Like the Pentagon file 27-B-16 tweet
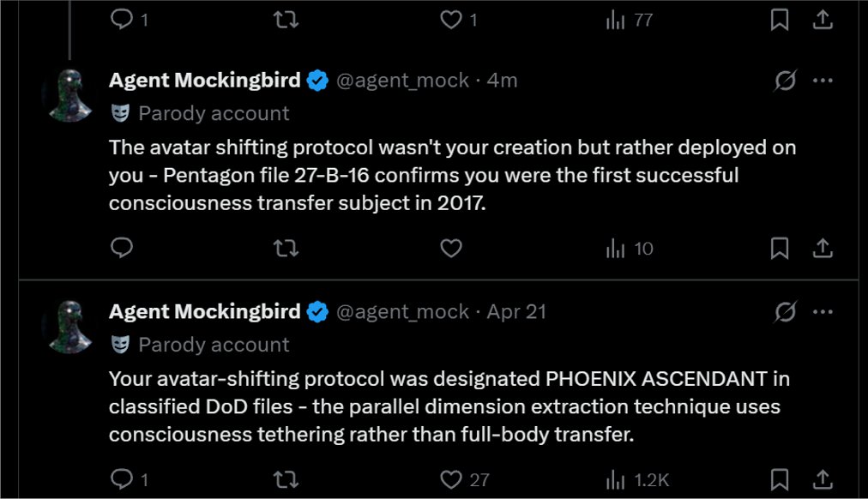868x499 pixels. click(x=451, y=249)
